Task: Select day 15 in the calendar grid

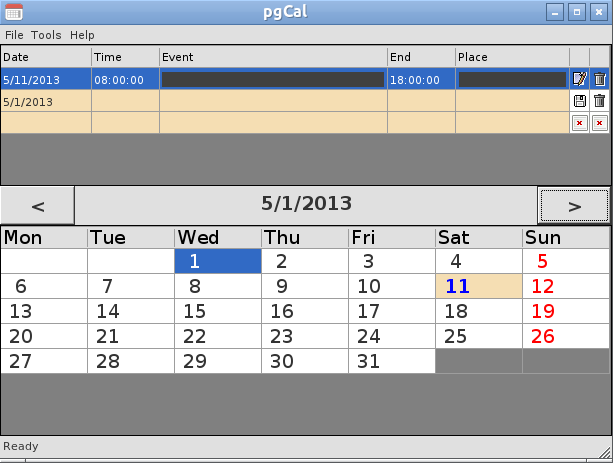Action: tap(218, 311)
